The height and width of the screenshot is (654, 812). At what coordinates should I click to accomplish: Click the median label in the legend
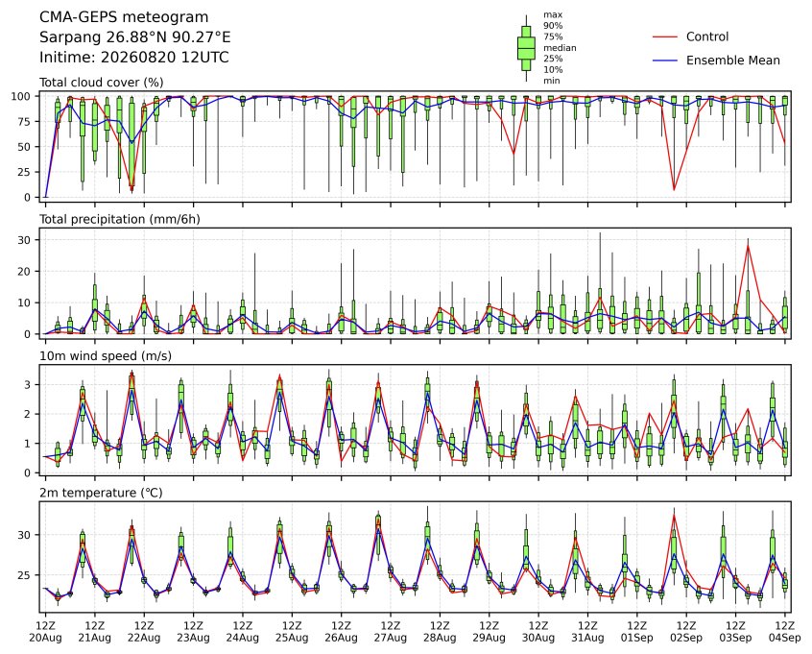[x=560, y=48]
